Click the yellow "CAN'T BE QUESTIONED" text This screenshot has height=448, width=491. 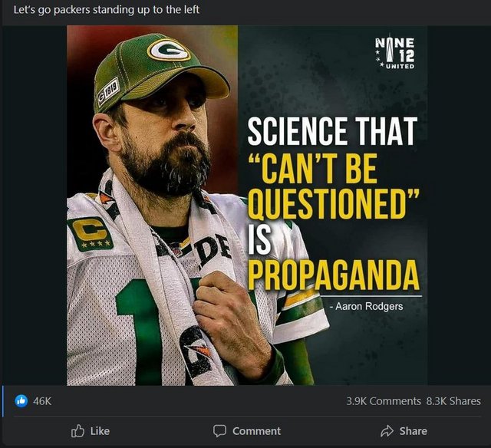334,186
